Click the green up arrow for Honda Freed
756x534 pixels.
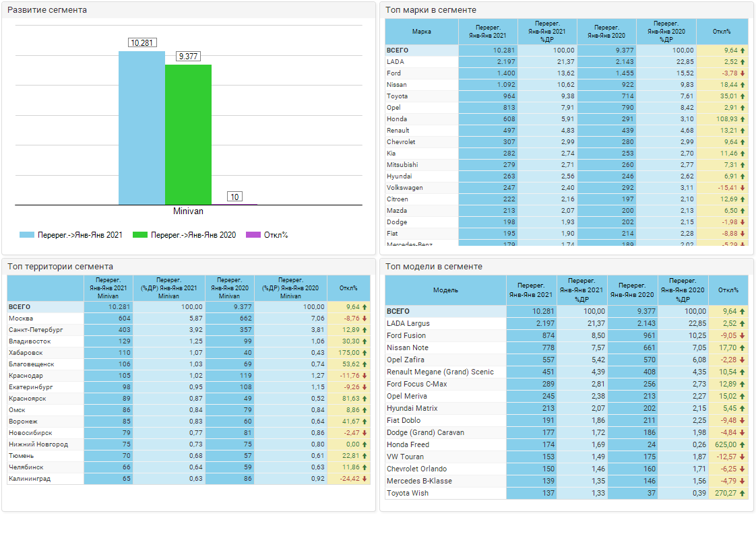pyautogui.click(x=743, y=444)
